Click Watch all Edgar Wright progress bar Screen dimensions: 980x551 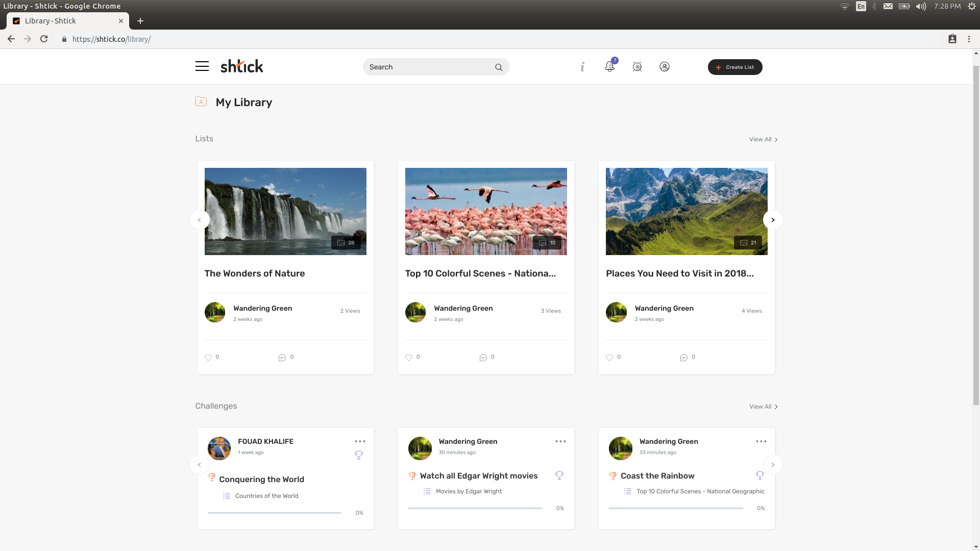point(475,508)
